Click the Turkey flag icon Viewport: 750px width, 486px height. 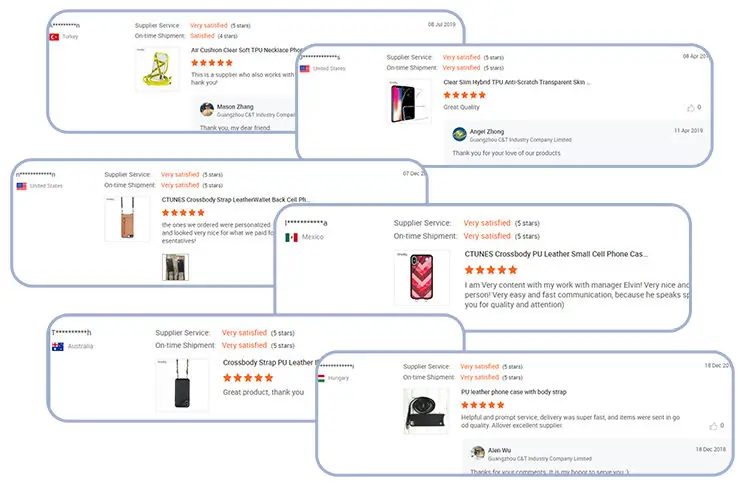[54, 37]
